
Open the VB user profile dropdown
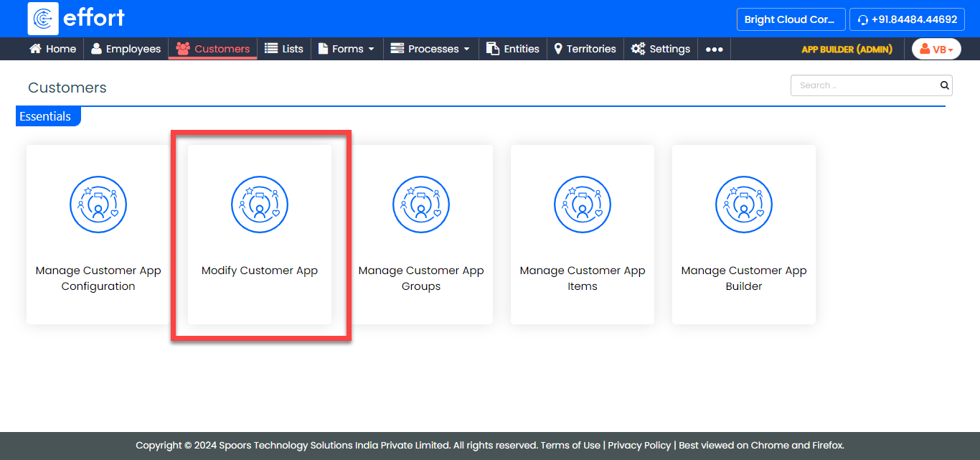coord(936,49)
